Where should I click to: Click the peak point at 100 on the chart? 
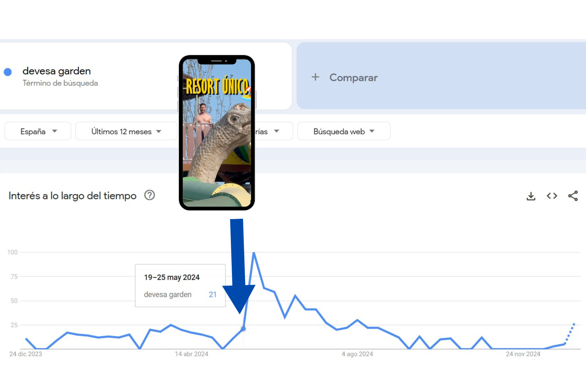tap(254, 252)
